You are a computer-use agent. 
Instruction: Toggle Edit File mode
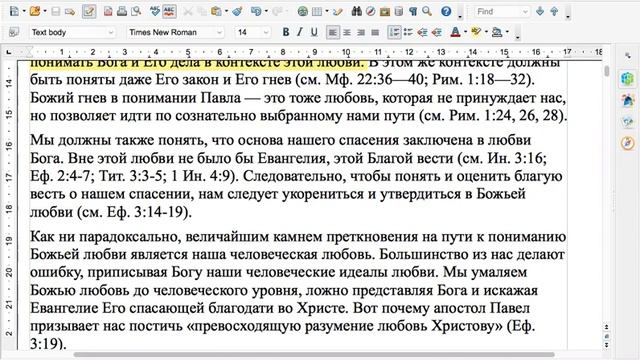pos(89,11)
